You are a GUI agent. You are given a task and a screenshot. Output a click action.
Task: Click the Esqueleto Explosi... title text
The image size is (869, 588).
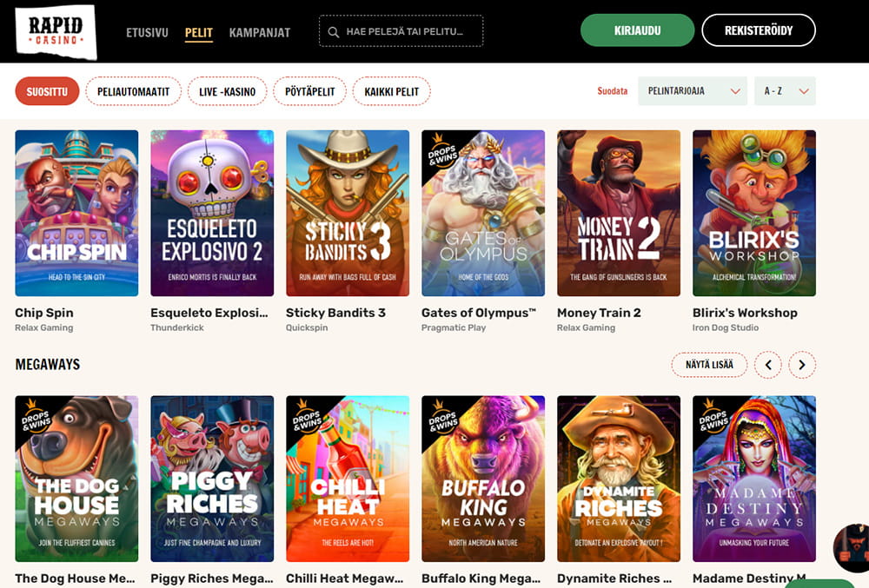tap(209, 313)
